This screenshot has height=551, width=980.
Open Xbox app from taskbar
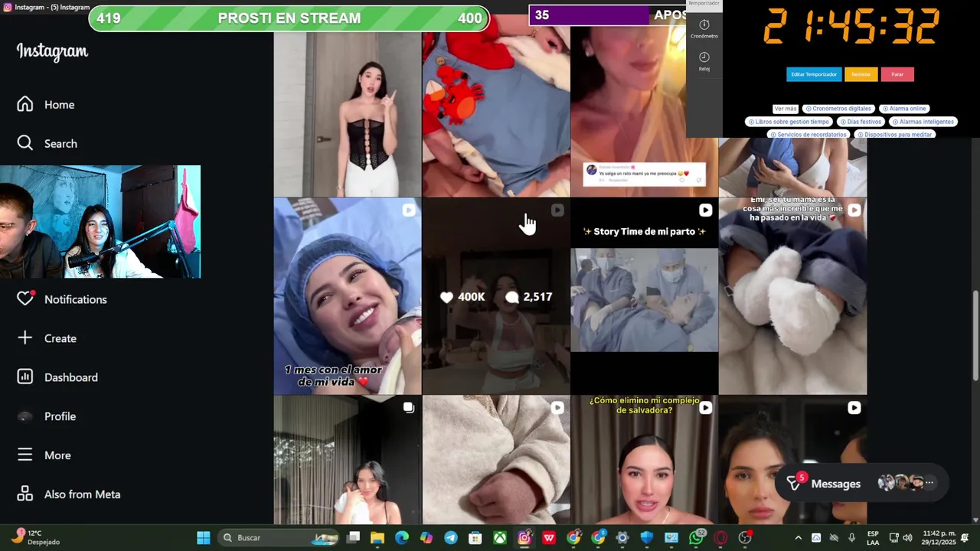pos(500,538)
